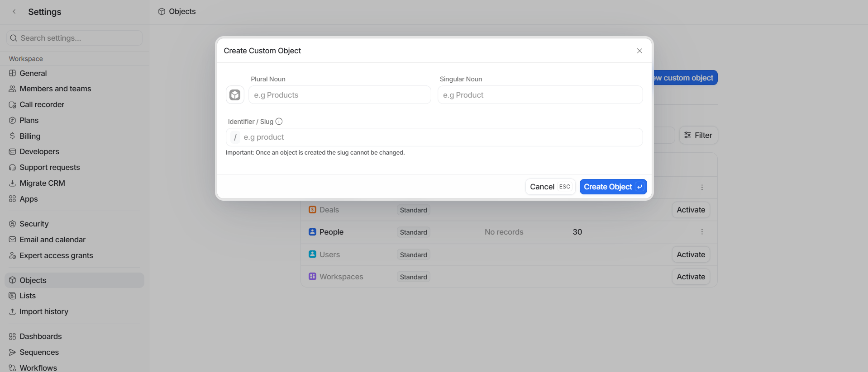Click the Search settings box
The image size is (868, 372).
pos(75,38)
